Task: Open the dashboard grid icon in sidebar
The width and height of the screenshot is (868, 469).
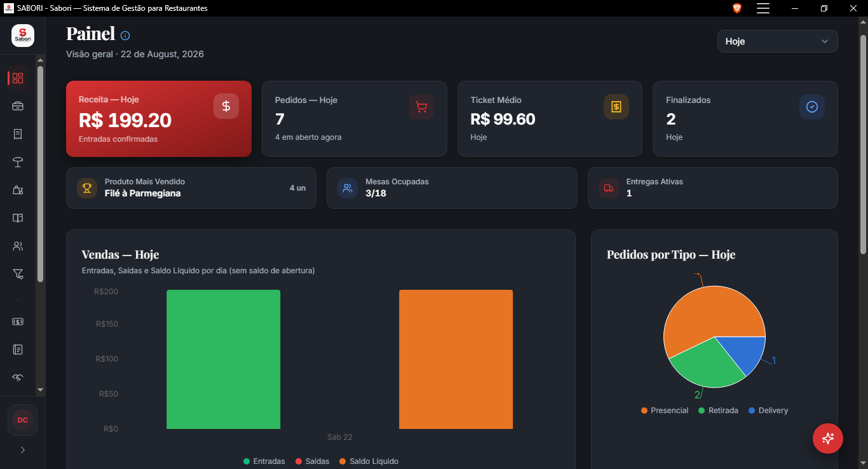Action: pos(18,78)
